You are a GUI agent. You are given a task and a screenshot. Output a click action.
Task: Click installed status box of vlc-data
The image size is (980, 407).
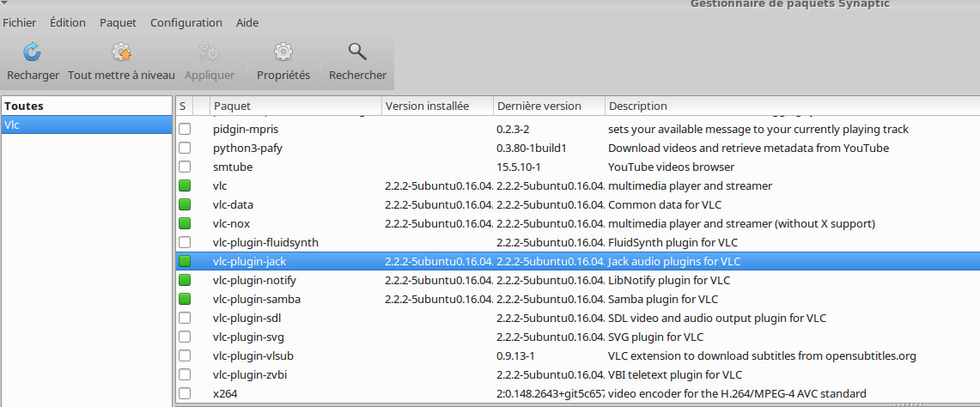pos(185,204)
